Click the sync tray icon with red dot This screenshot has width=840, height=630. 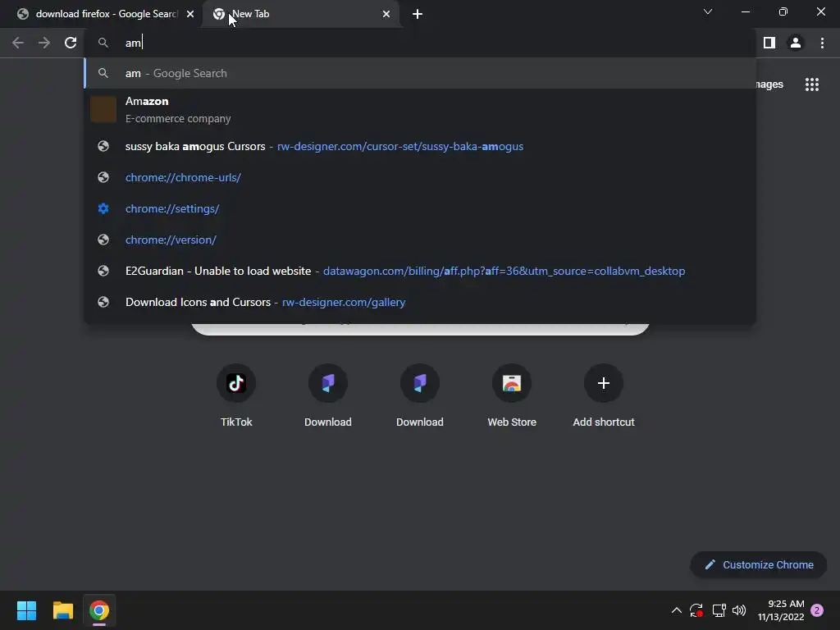click(696, 610)
